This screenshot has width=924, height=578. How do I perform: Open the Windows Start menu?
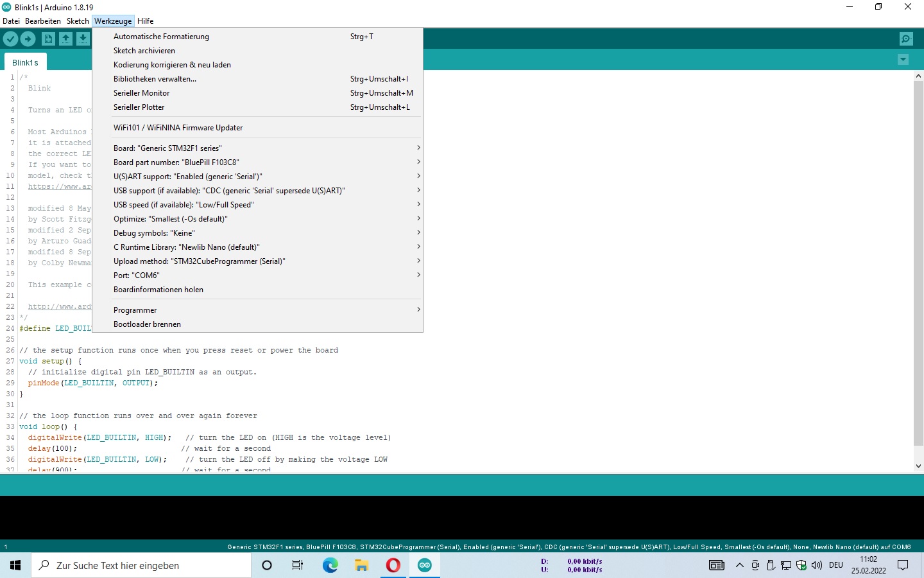point(15,565)
